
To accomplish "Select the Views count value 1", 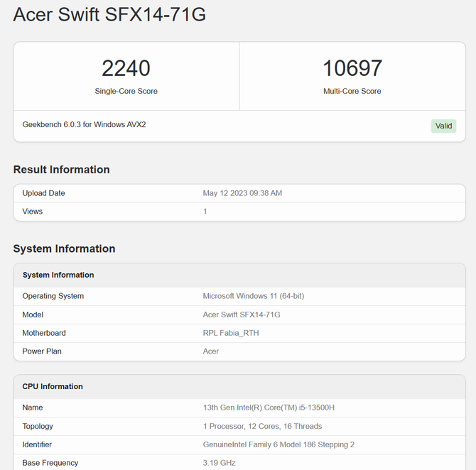I will (205, 211).
